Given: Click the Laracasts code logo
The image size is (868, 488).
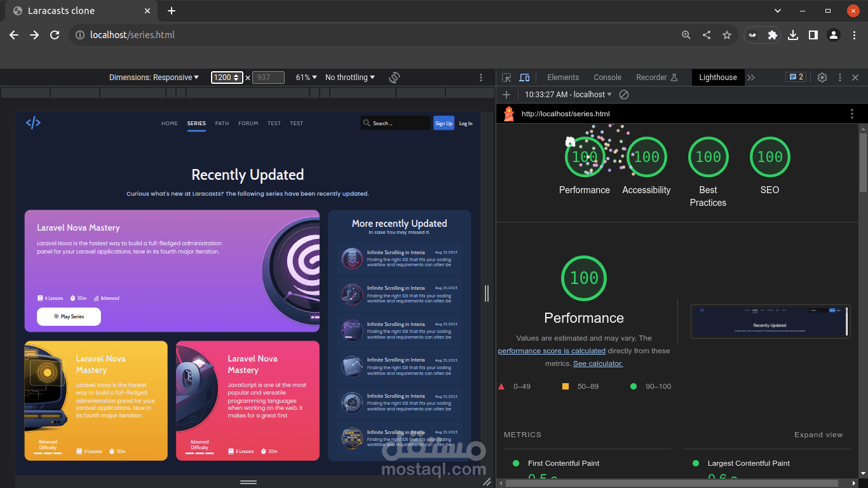Looking at the screenshot, I should [33, 123].
